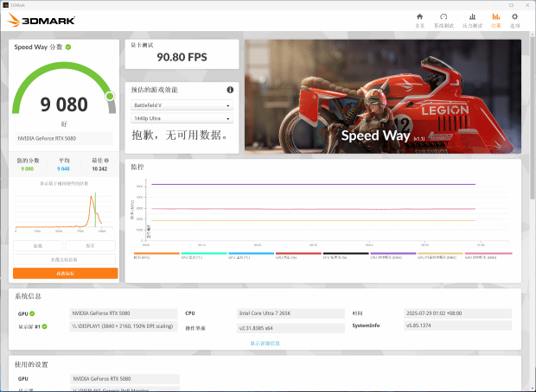The height and width of the screenshot is (392, 536).
Task: Toggle the black legend swatch
Action: point(346,253)
